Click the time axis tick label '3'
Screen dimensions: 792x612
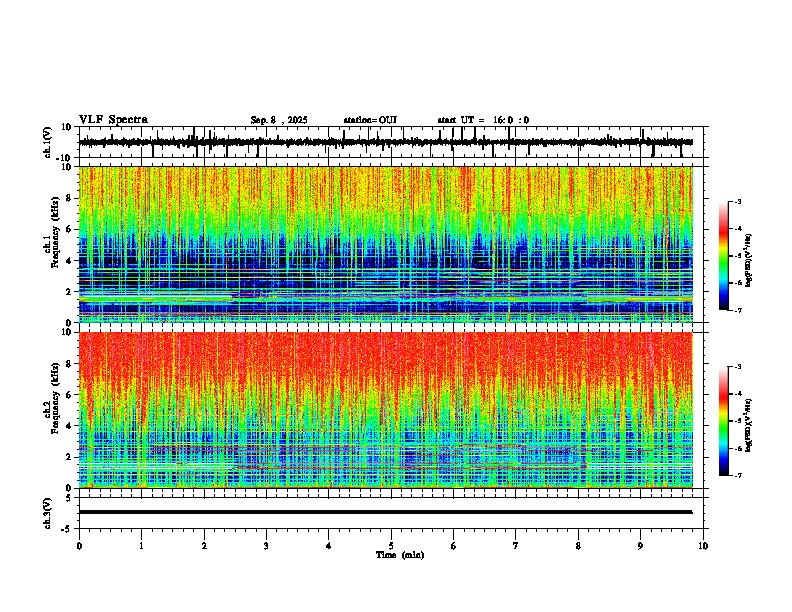266,546
